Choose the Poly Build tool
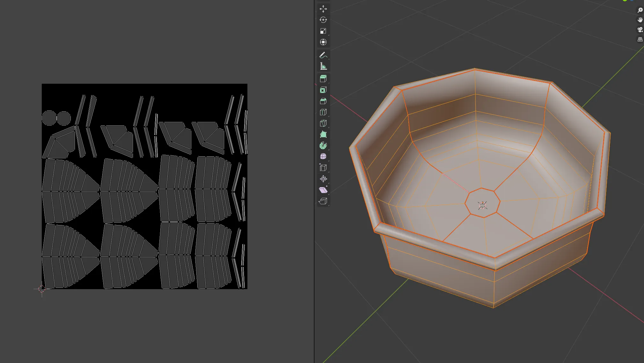Viewport: 644px width, 363px height. [323, 134]
